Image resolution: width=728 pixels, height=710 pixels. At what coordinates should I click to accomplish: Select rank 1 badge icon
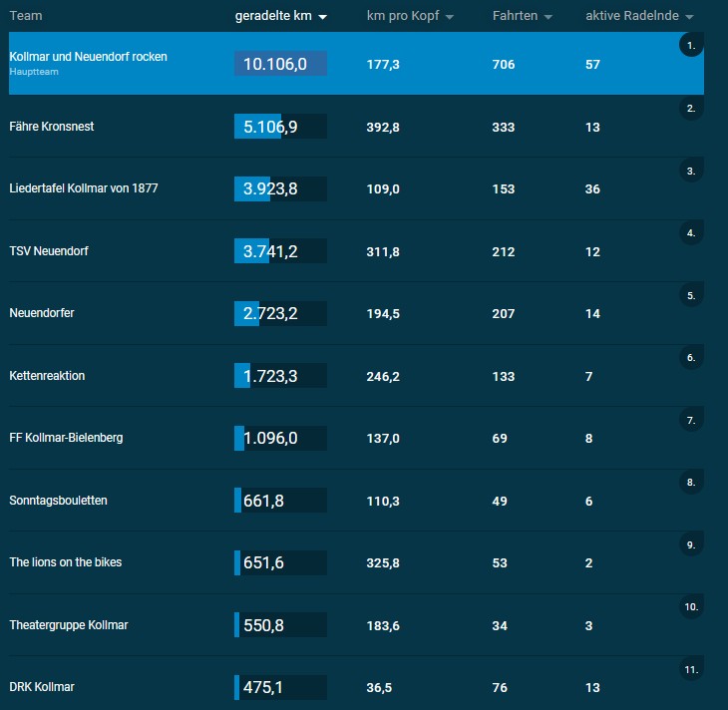pos(691,45)
